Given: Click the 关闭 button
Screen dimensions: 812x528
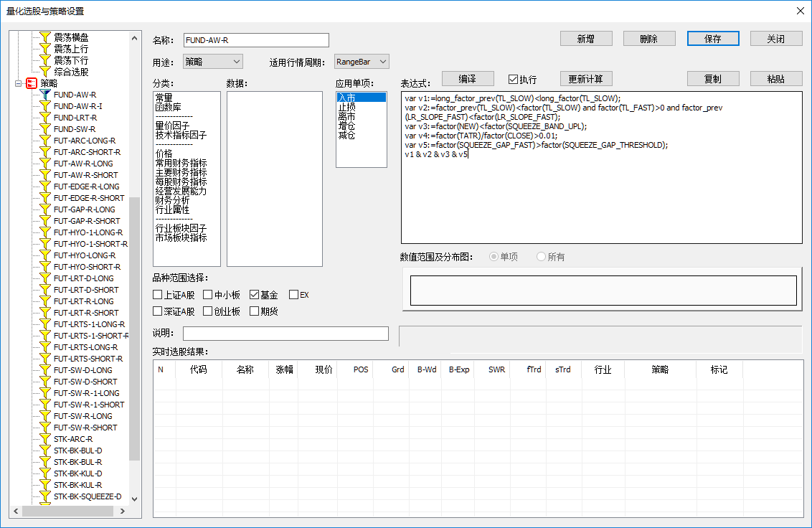Looking at the screenshot, I should click(776, 39).
